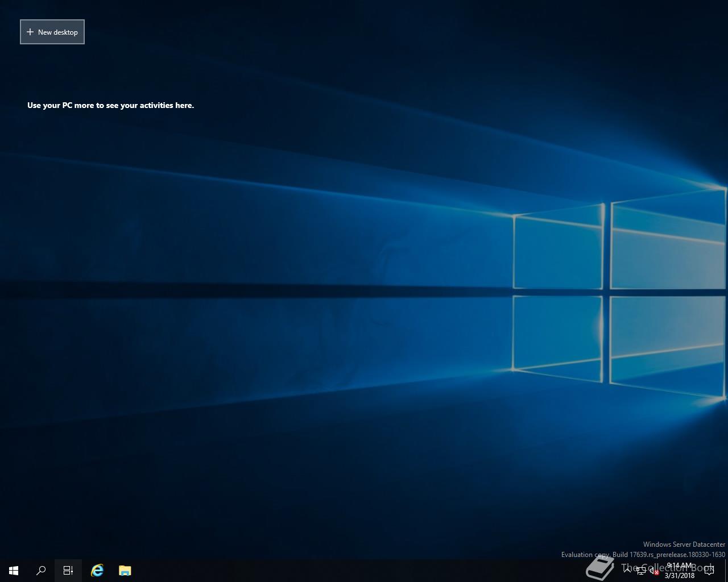728x582 pixels.
Task: Open network status tray icon
Action: [641, 571]
